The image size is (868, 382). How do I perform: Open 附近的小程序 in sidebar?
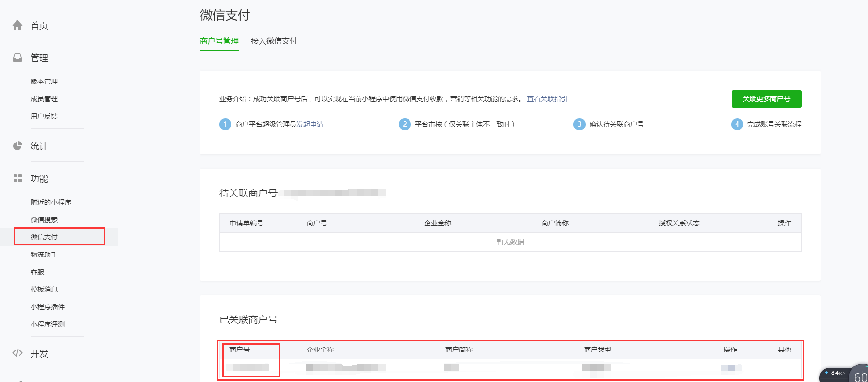pyautogui.click(x=51, y=202)
